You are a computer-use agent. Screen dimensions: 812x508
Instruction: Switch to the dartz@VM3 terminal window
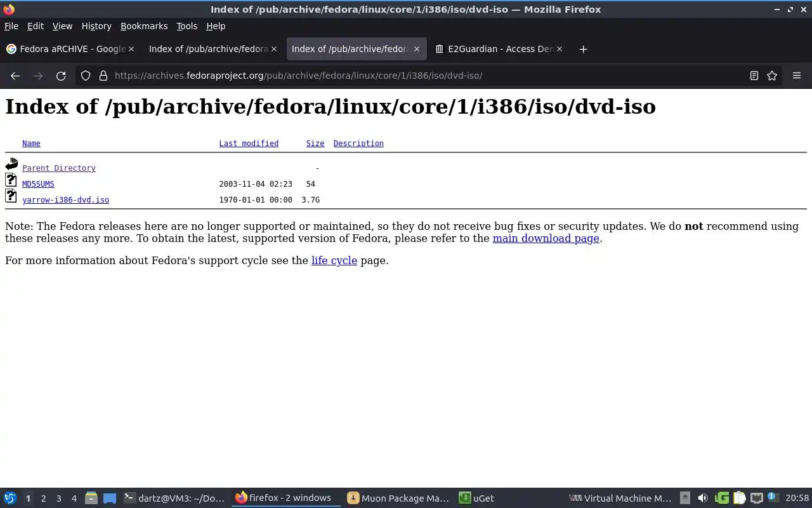pos(174,498)
